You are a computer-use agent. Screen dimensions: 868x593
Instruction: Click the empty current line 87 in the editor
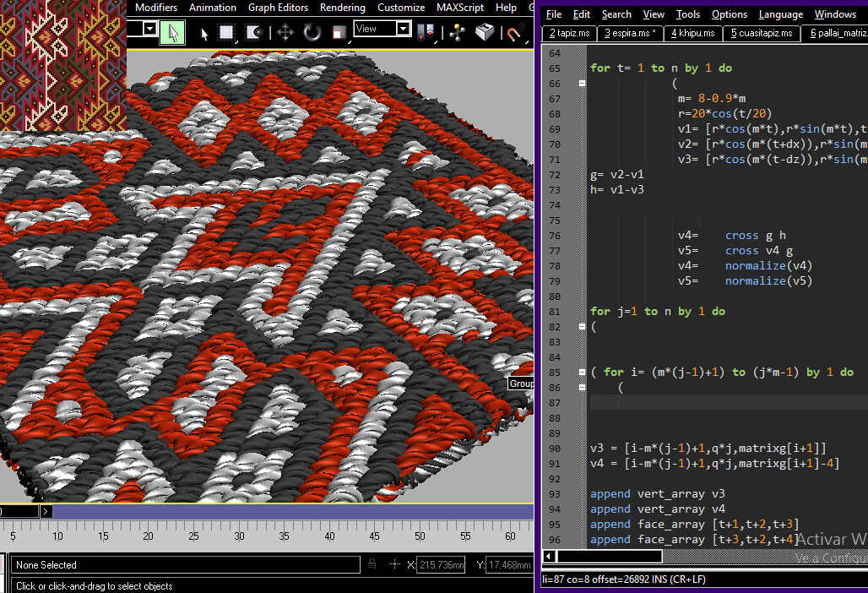pos(729,403)
